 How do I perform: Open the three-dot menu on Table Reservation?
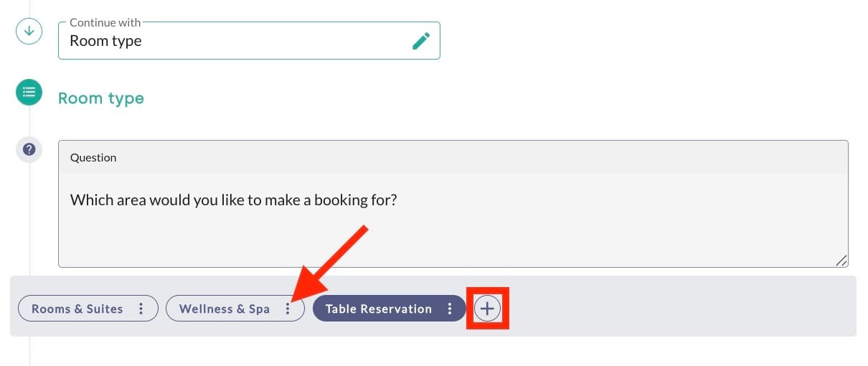pos(450,309)
